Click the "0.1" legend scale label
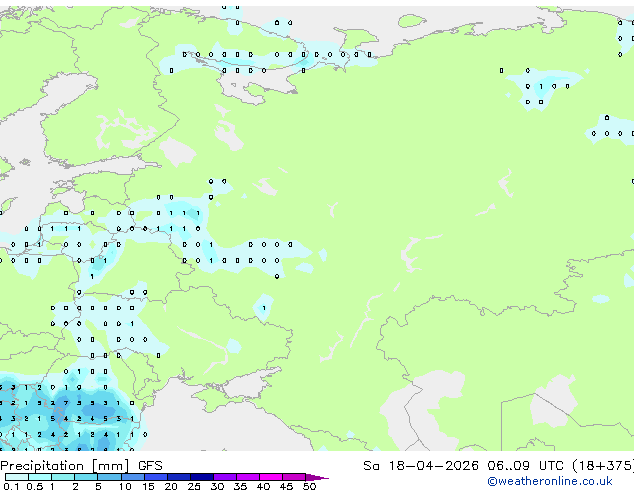The width and height of the screenshot is (634, 490). coord(11,486)
